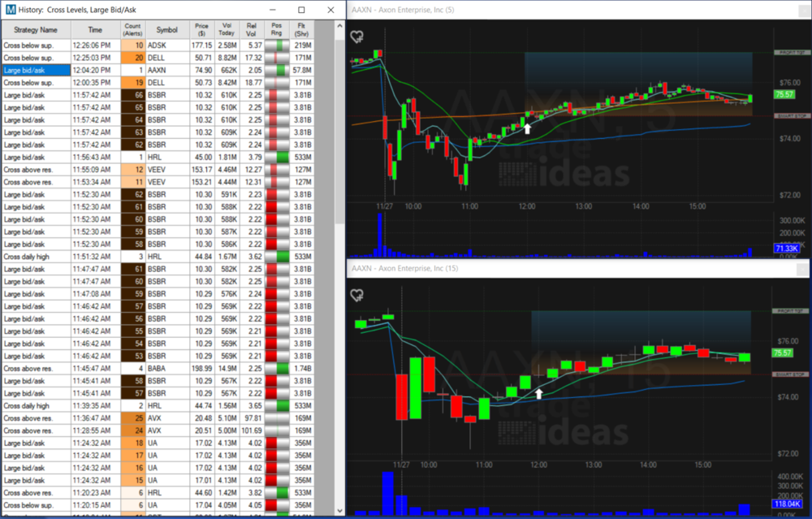The width and height of the screenshot is (812, 519).
Task: Select the UA row with count 18
Action: (x=158, y=443)
